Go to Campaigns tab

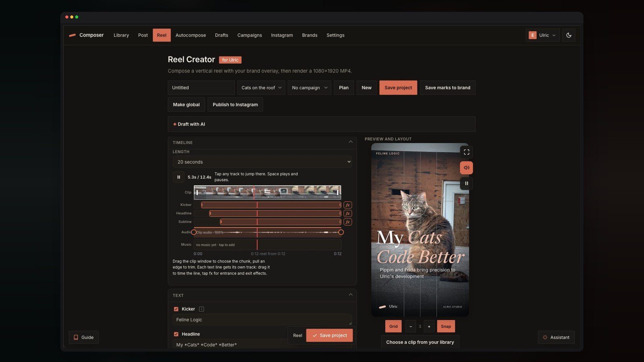click(x=250, y=35)
